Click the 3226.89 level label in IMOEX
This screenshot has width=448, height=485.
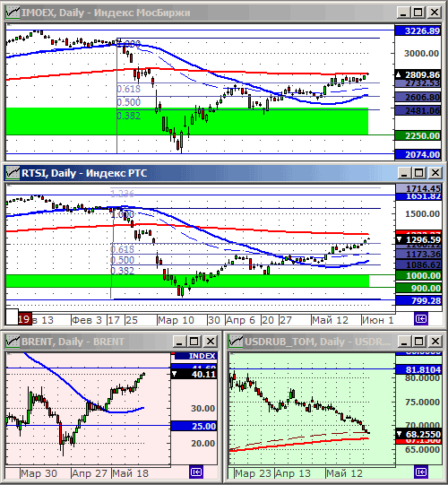tap(418, 31)
